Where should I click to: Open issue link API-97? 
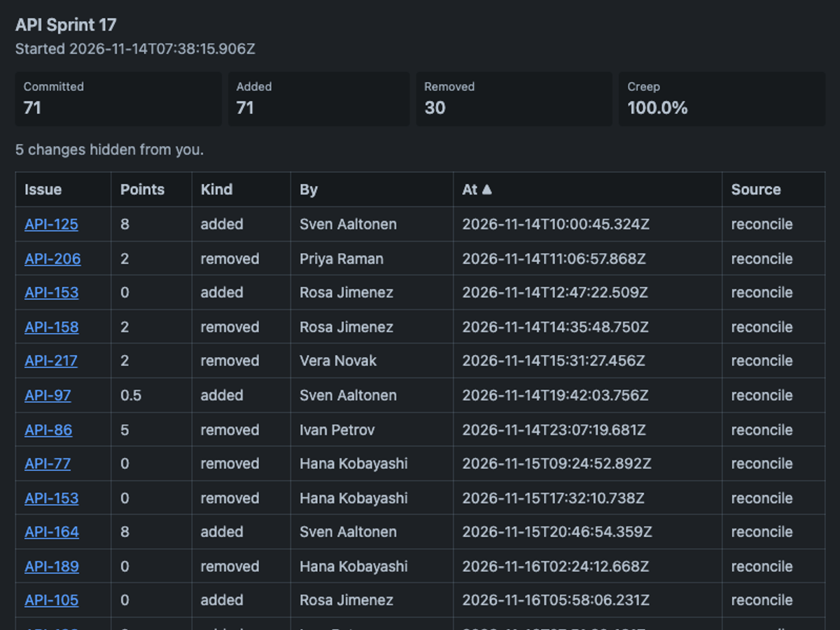pyautogui.click(x=48, y=395)
